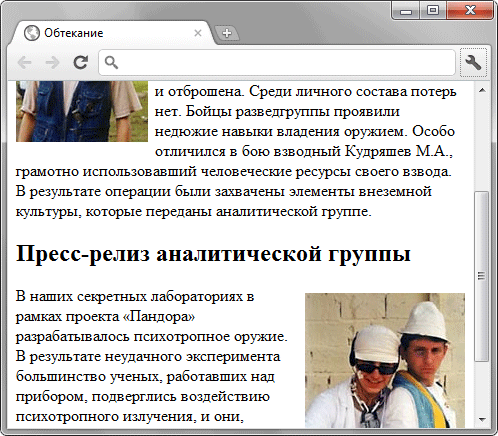498x436 pixels.
Task: Click the heading Пресс-релиз аналитической группы
Action: (213, 254)
